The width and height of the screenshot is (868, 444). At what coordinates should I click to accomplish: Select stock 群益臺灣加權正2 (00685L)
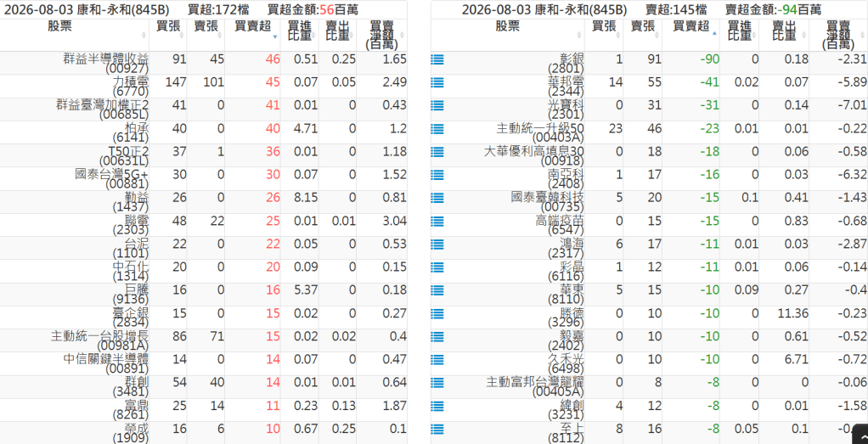click(103, 110)
